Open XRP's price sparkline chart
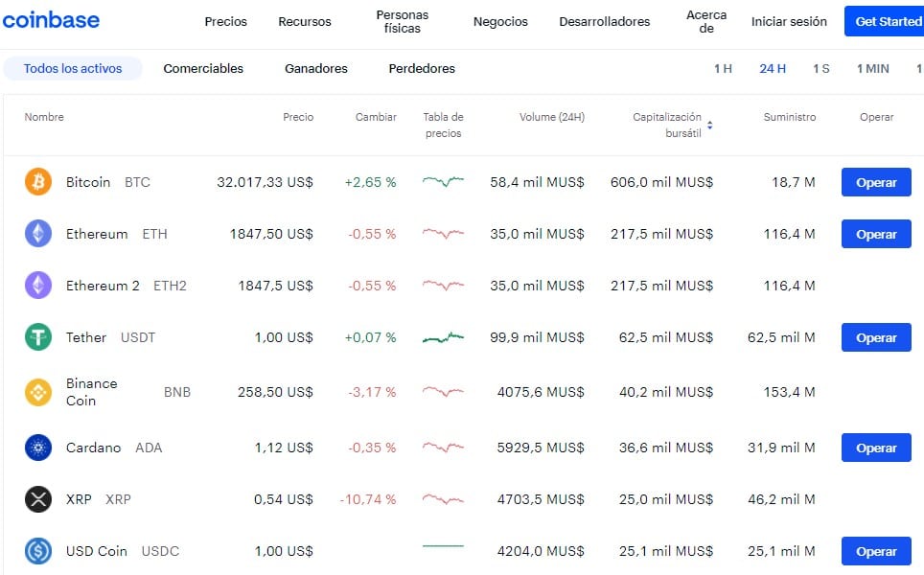This screenshot has height=575, width=924. click(443, 499)
